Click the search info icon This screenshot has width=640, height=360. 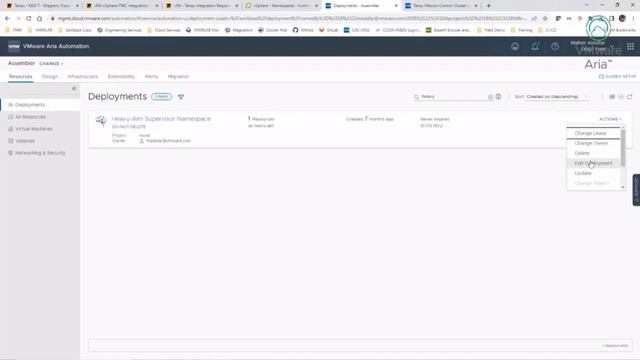pos(498,97)
